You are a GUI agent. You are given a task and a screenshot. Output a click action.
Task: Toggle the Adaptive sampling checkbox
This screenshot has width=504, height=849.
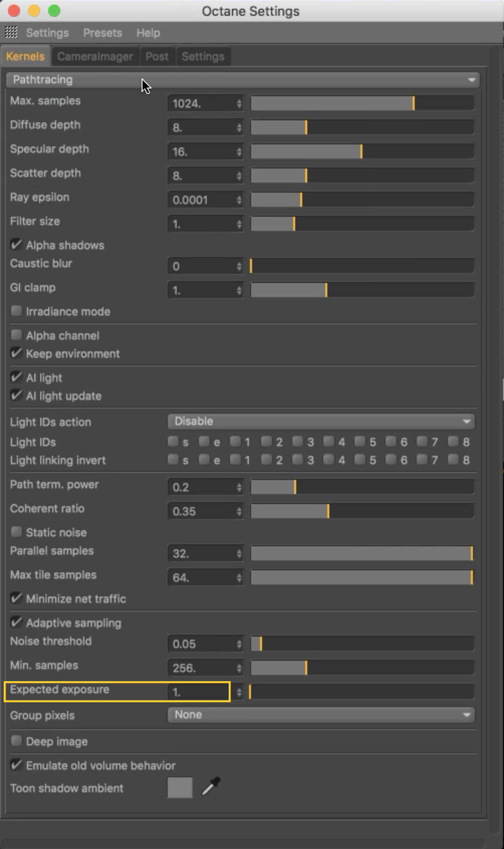16,622
